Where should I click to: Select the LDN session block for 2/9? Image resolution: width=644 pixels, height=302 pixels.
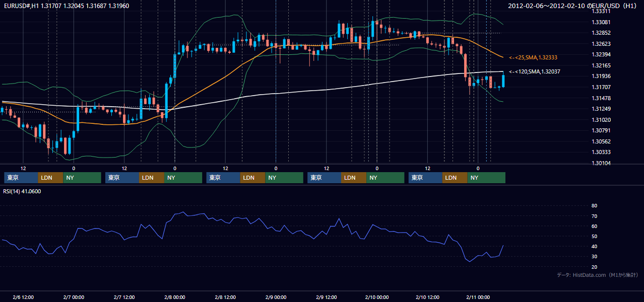354,178
